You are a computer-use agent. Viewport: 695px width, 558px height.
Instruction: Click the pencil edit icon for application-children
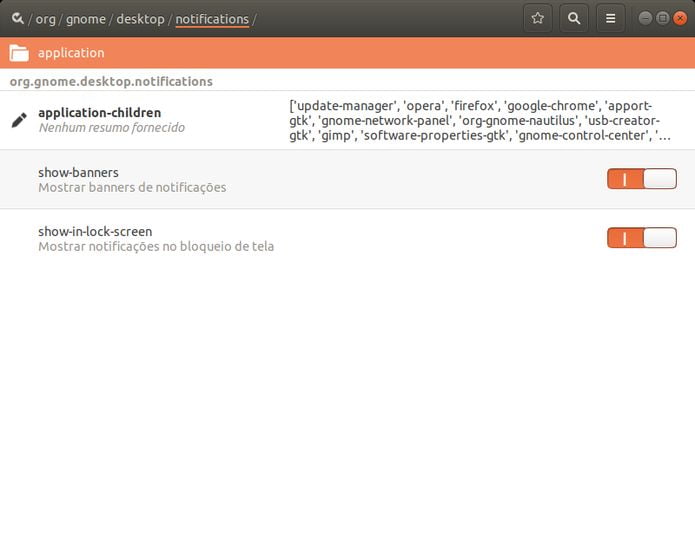point(19,120)
